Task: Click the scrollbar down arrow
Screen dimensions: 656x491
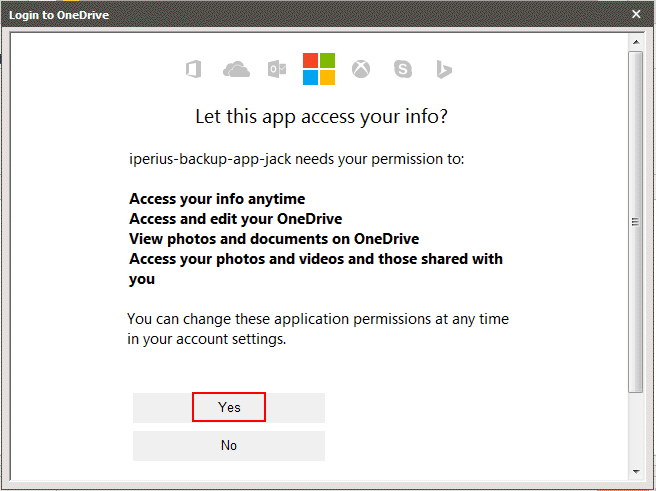Action: (636, 472)
